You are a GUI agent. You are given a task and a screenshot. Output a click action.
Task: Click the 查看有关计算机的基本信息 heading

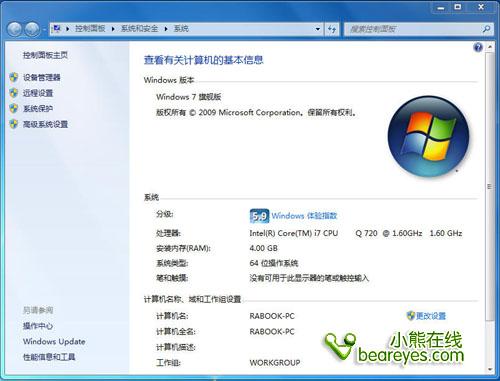click(204, 60)
